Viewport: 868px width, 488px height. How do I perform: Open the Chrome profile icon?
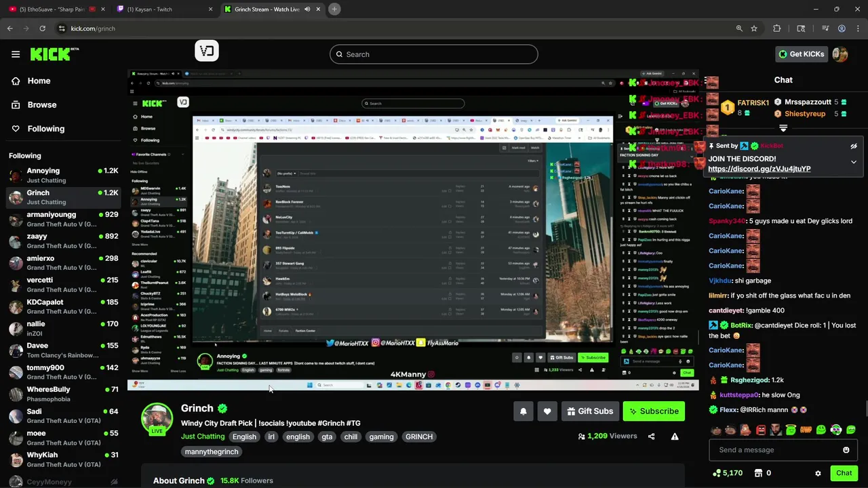coord(842,28)
